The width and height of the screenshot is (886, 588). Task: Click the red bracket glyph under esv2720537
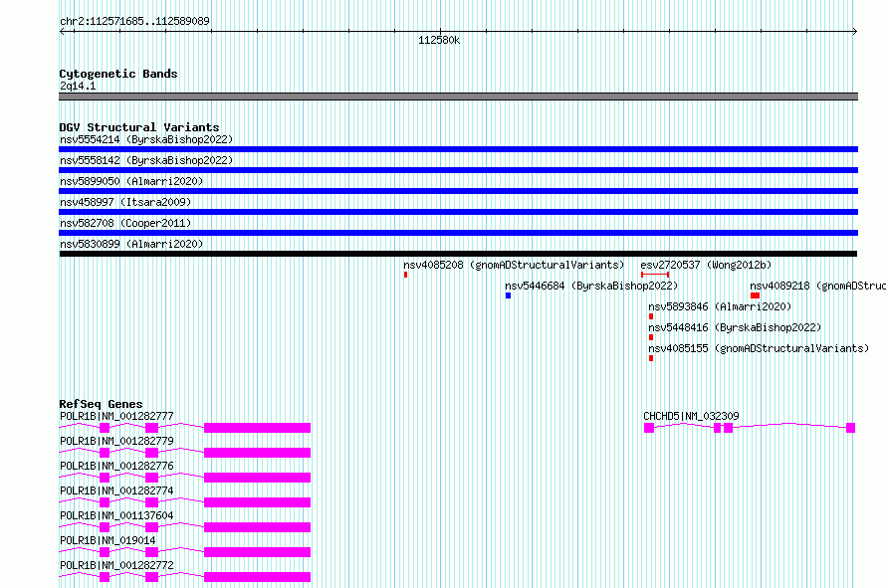pos(655,275)
